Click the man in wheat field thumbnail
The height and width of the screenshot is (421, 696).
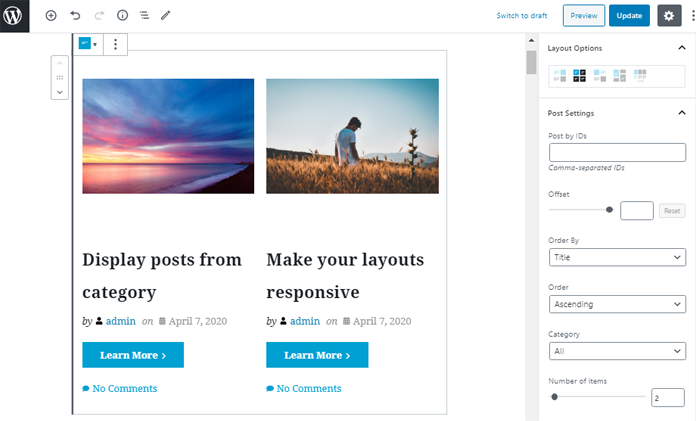(x=352, y=136)
